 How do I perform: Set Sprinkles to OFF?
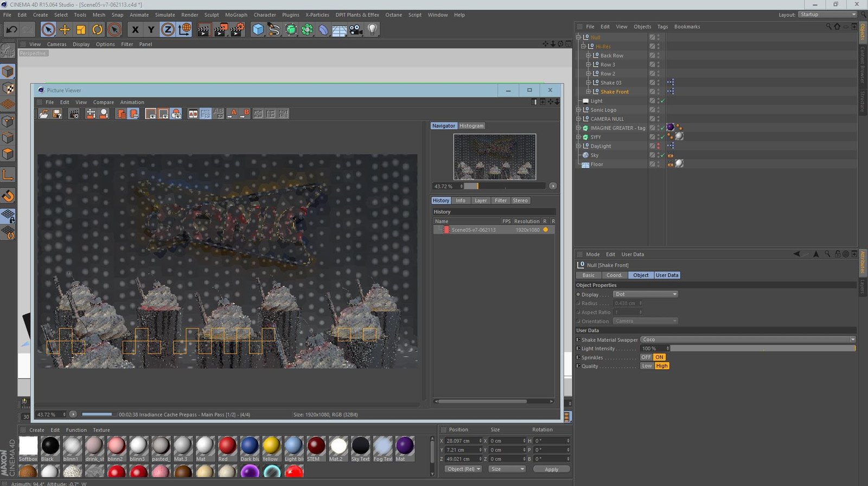(646, 357)
